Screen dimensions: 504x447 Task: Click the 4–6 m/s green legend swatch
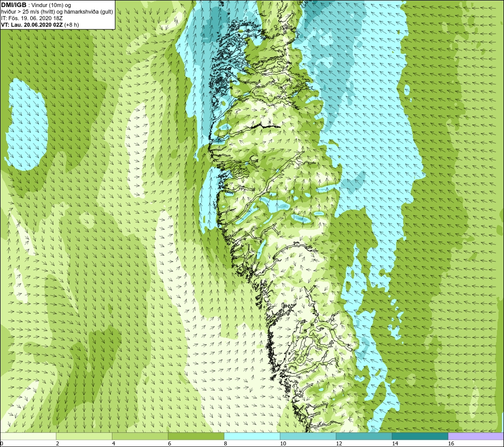[x=140, y=436]
